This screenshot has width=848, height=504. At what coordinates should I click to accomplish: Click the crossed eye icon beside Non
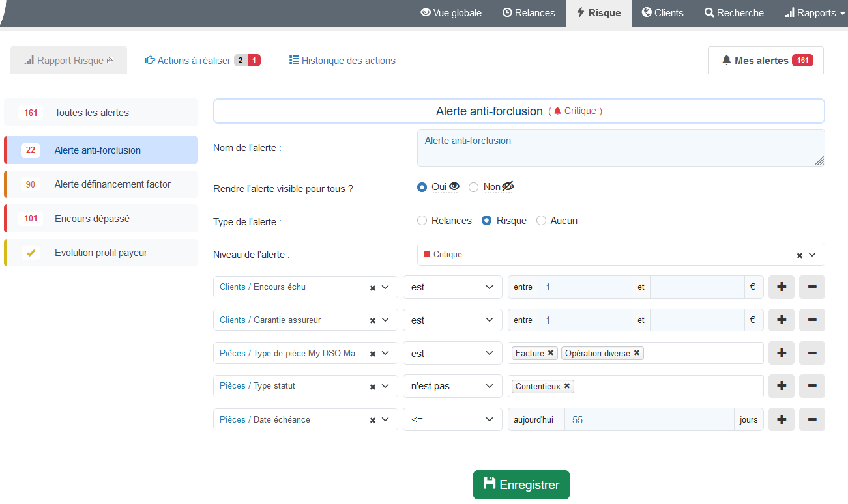508,187
